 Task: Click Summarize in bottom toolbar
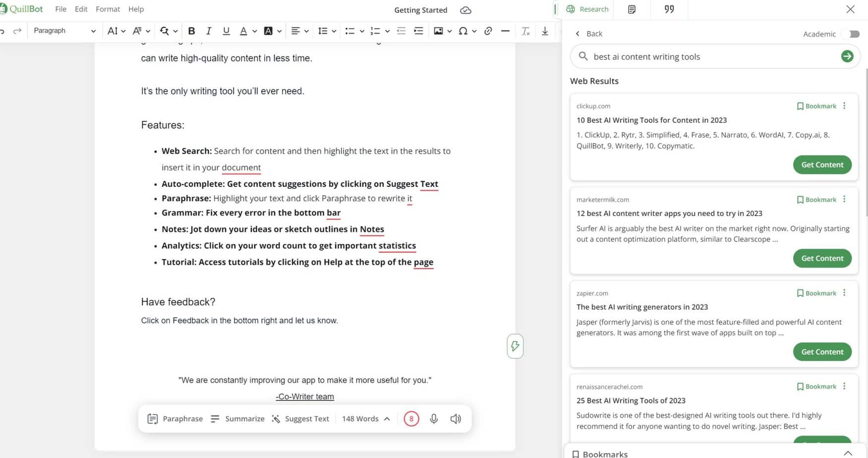(237, 419)
